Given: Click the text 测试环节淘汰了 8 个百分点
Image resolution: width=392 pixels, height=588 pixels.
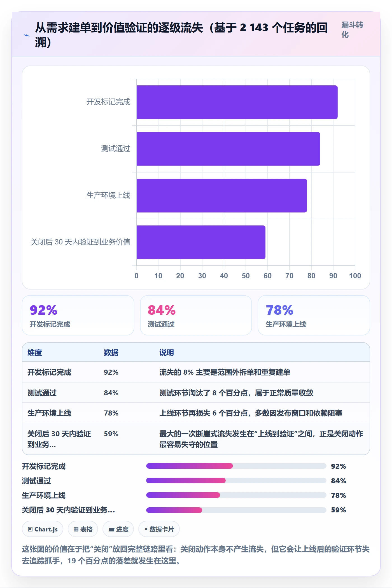Looking at the screenshot, I should tap(203, 393).
